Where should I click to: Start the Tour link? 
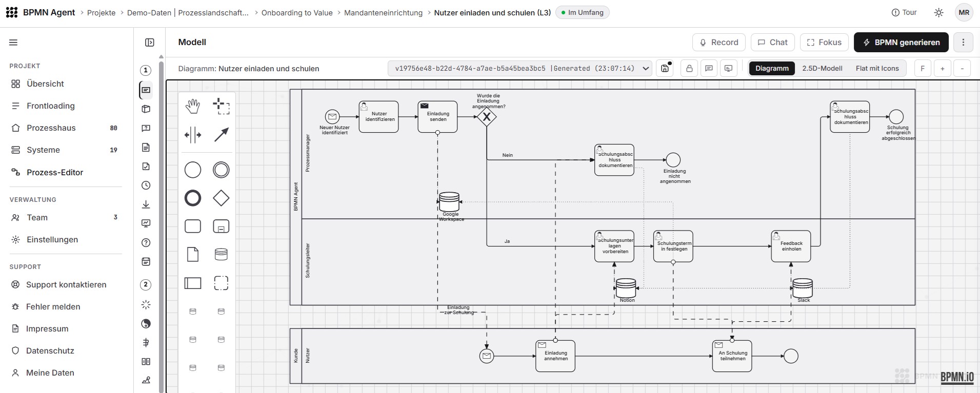pos(904,13)
